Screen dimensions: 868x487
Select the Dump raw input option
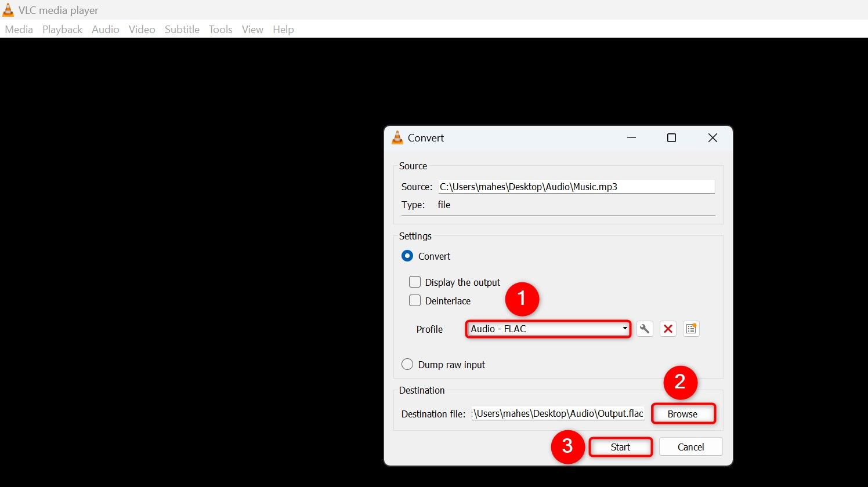click(408, 365)
